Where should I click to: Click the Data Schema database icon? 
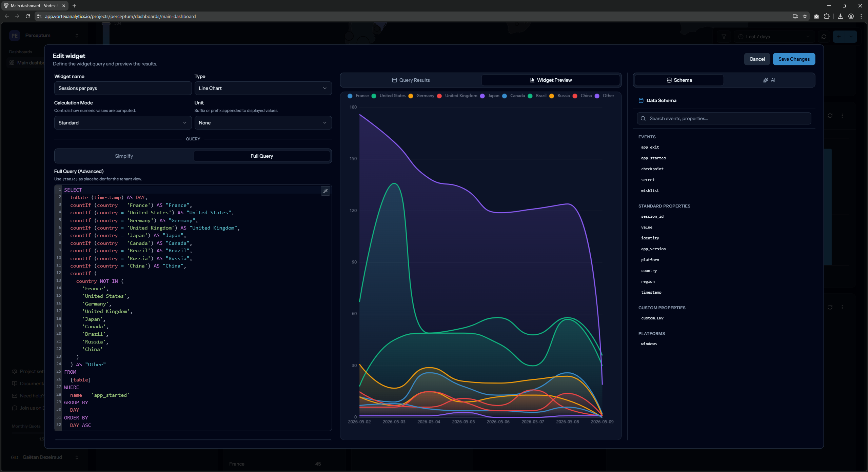point(641,100)
